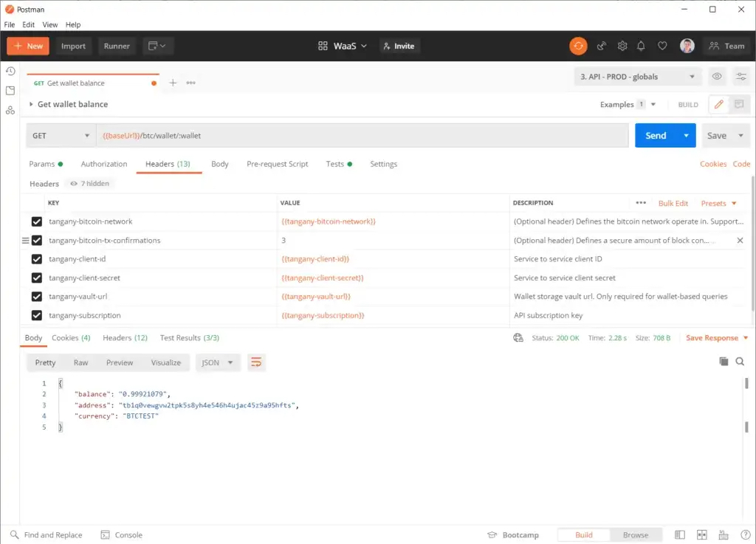Image resolution: width=756 pixels, height=544 pixels.
Task: Uncheck the tangany-bitcoin-tx-confirmations header
Action: pyautogui.click(x=37, y=241)
